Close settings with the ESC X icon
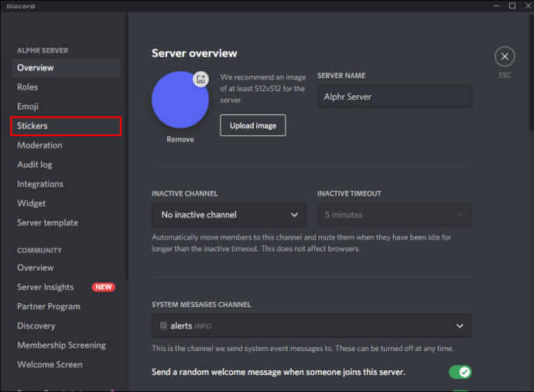The width and height of the screenshot is (534, 392). pos(505,56)
